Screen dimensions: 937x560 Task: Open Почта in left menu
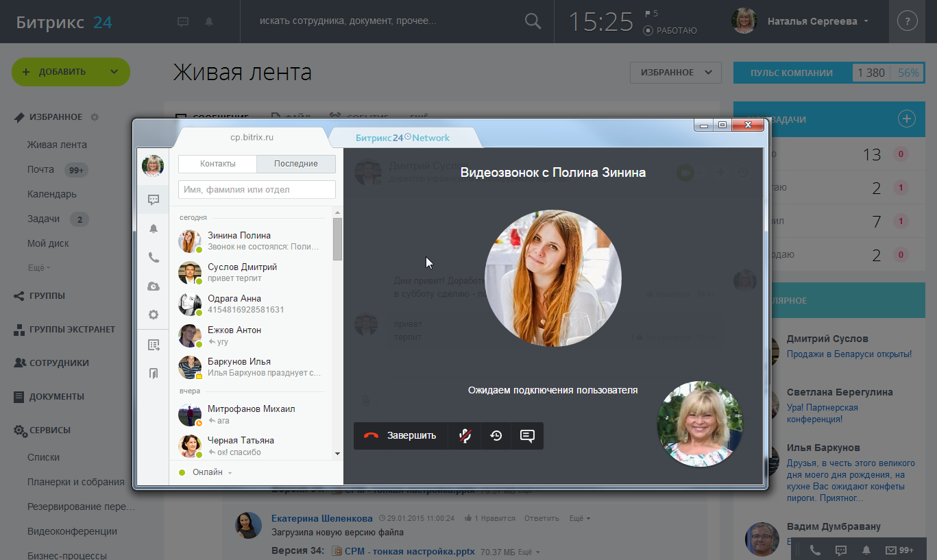[x=41, y=169]
